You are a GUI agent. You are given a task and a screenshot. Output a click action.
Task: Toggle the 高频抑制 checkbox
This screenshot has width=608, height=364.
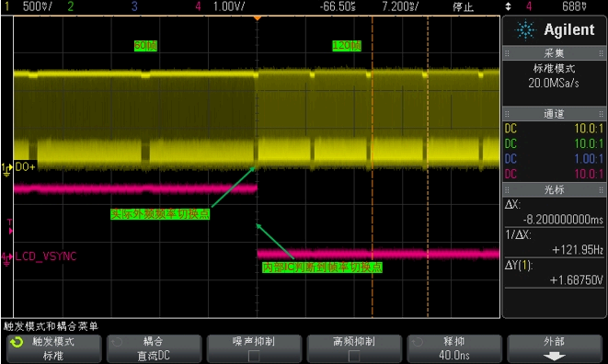[353, 355]
